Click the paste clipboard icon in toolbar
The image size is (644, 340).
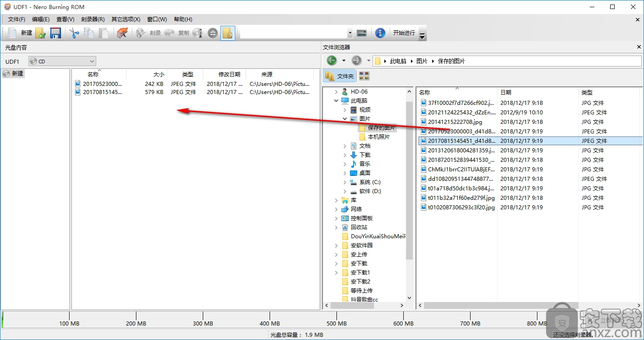tap(104, 33)
